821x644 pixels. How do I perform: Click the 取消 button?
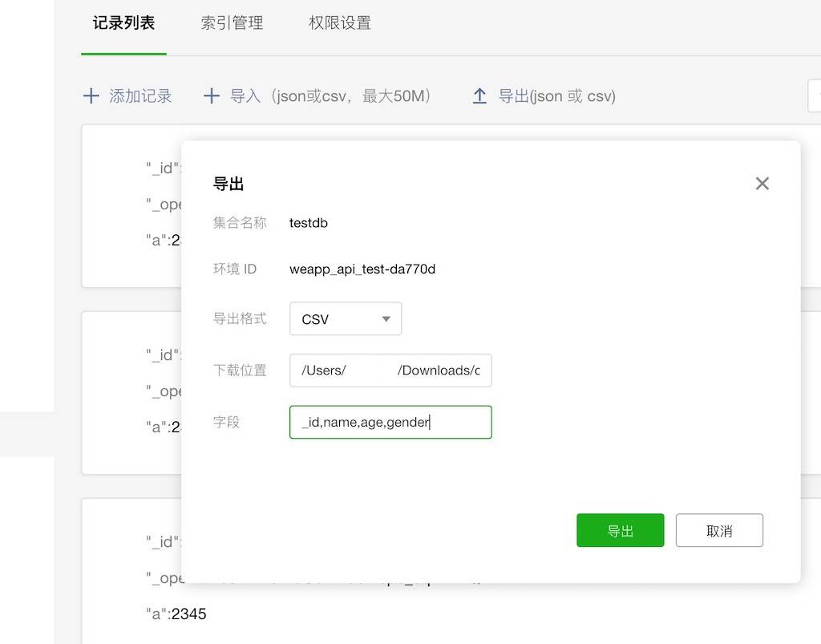[x=719, y=531]
